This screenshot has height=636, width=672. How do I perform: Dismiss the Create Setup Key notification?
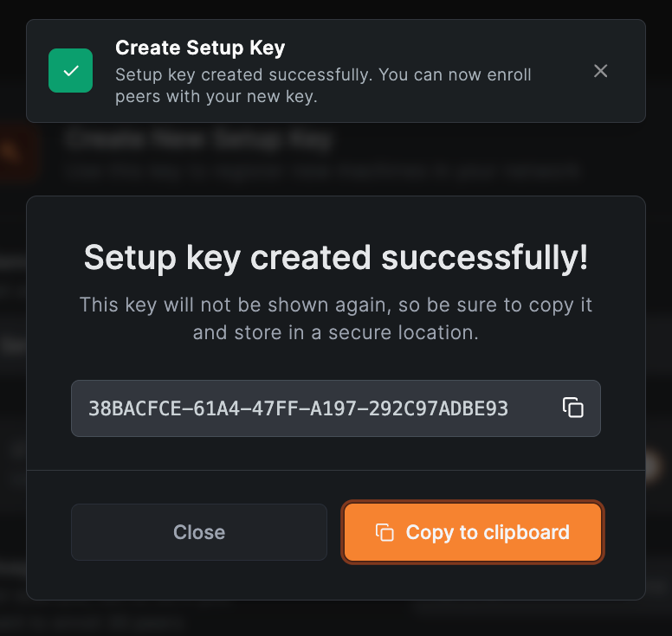point(600,71)
